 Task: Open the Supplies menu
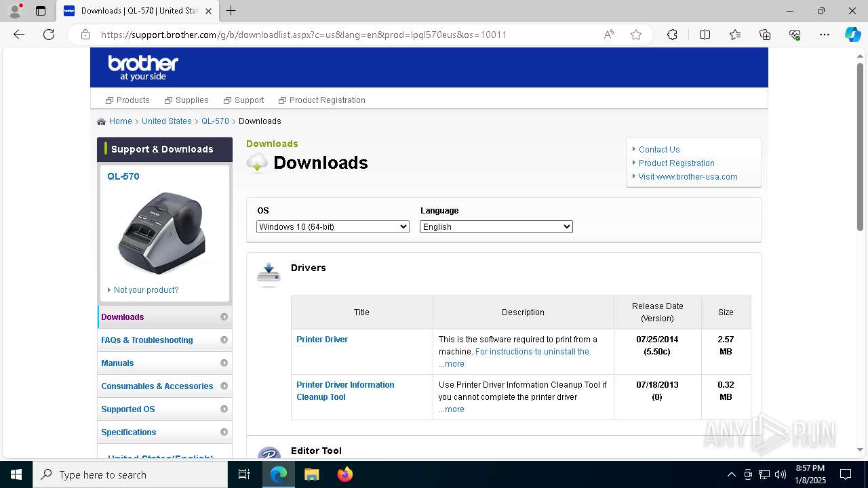pyautogui.click(x=186, y=100)
